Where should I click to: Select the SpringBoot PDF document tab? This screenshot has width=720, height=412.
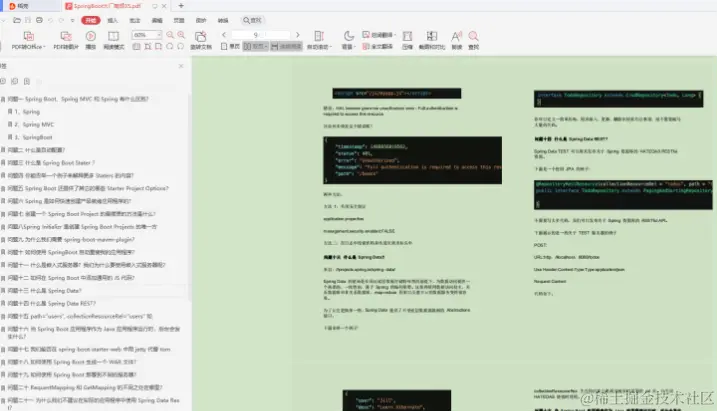tap(107, 6)
